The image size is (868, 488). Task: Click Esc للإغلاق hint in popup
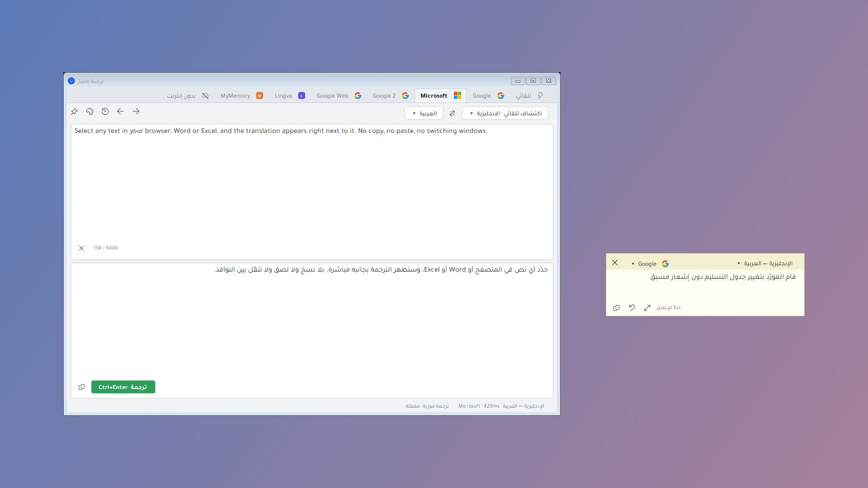669,308
